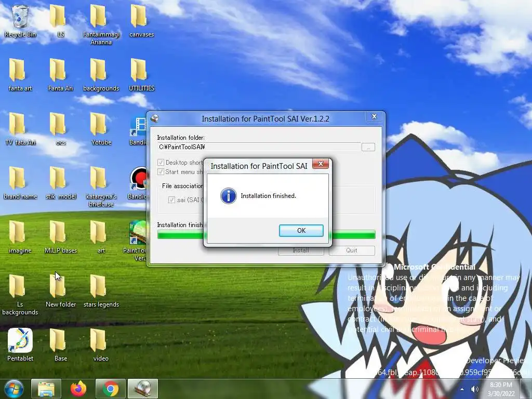532x399 pixels.
Task: Select the stik model folder
Action: [x=60, y=183]
